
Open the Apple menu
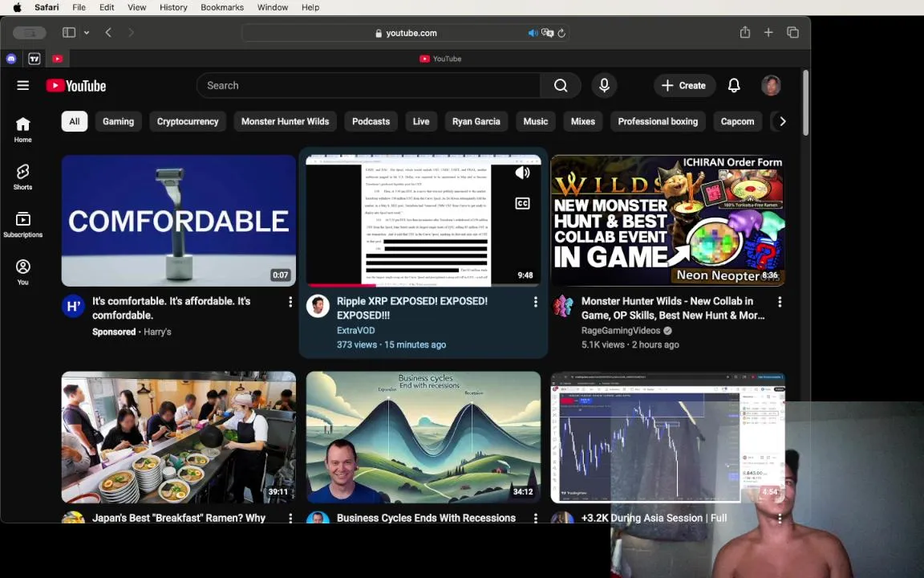coord(17,7)
